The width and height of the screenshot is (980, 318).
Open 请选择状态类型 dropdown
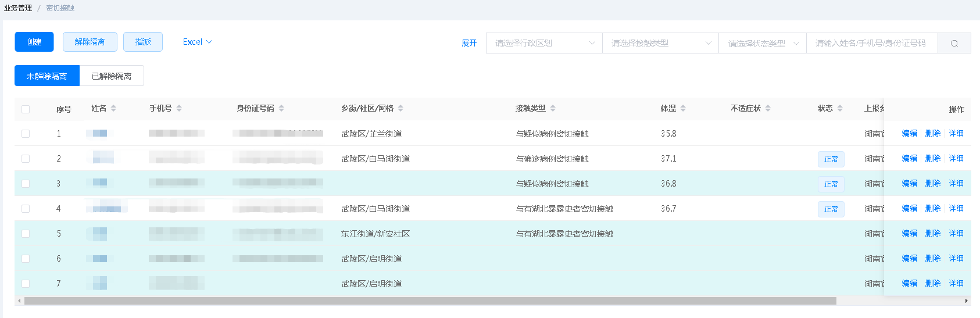click(763, 43)
